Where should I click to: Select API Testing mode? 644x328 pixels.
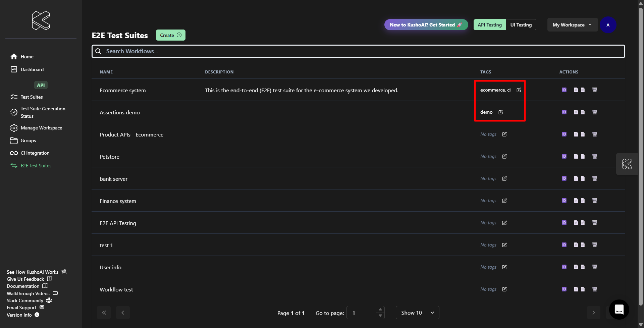pos(489,25)
